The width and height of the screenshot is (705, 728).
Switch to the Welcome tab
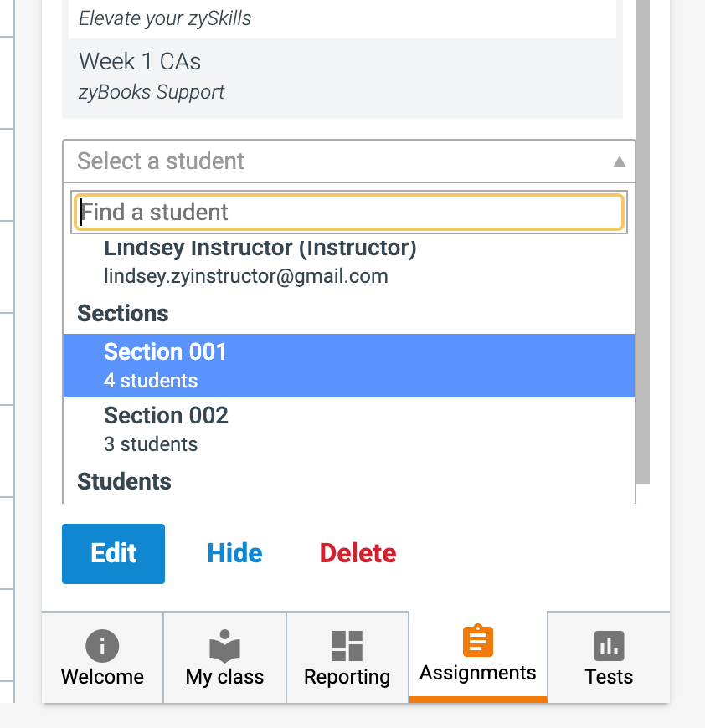[102, 658]
